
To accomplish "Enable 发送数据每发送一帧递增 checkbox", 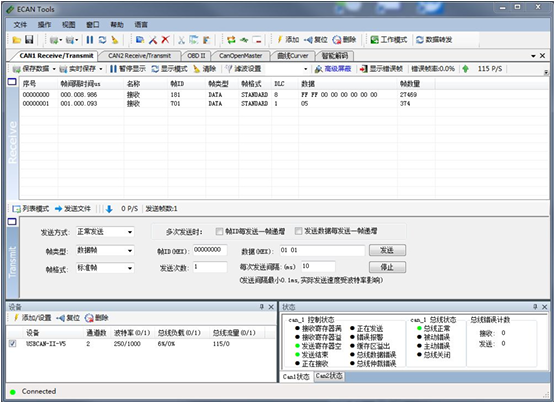I will (298, 231).
